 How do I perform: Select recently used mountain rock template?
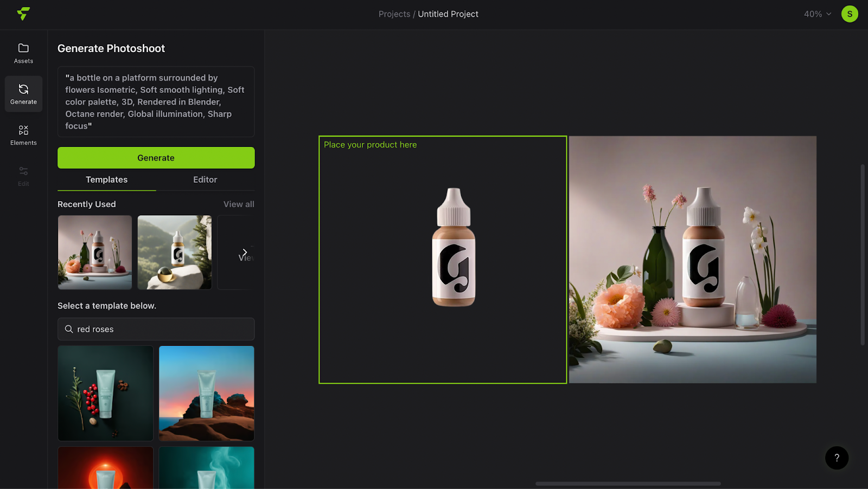click(175, 252)
